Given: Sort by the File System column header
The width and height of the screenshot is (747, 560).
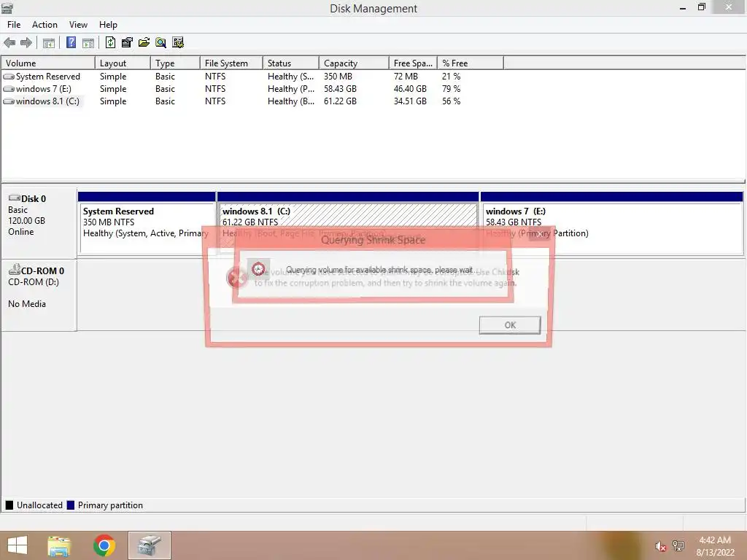Looking at the screenshot, I should [x=231, y=63].
